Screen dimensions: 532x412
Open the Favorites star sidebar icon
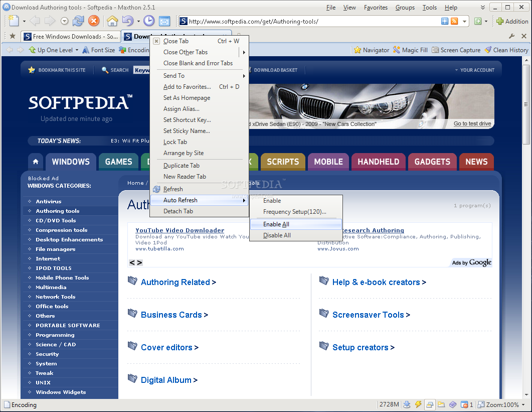[13, 36]
